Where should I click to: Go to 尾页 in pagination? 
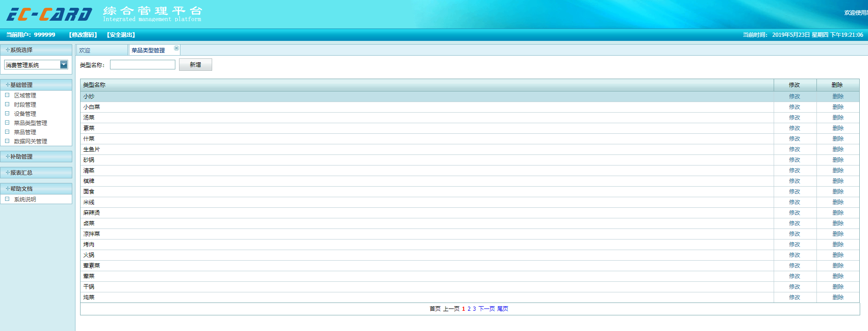click(x=503, y=309)
